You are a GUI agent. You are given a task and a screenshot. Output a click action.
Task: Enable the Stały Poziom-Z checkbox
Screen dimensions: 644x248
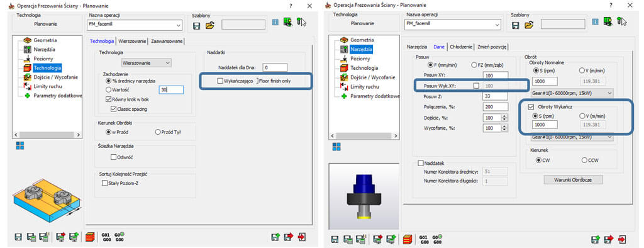click(x=104, y=183)
